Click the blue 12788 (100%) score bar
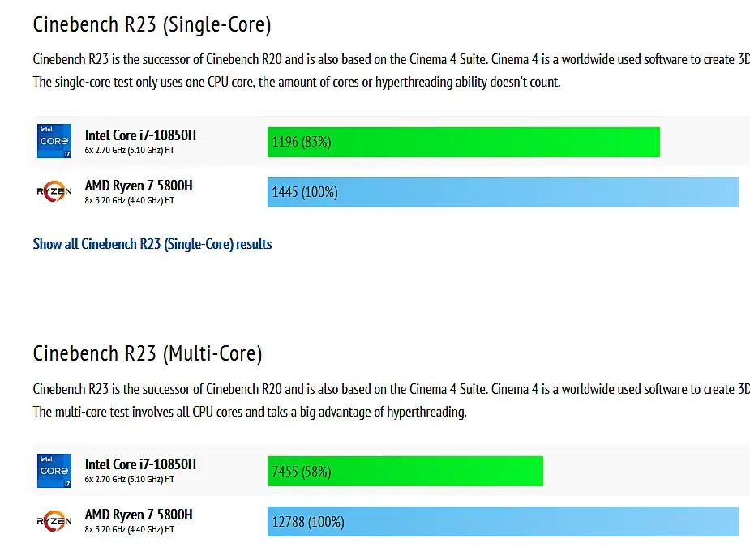 tap(503, 522)
